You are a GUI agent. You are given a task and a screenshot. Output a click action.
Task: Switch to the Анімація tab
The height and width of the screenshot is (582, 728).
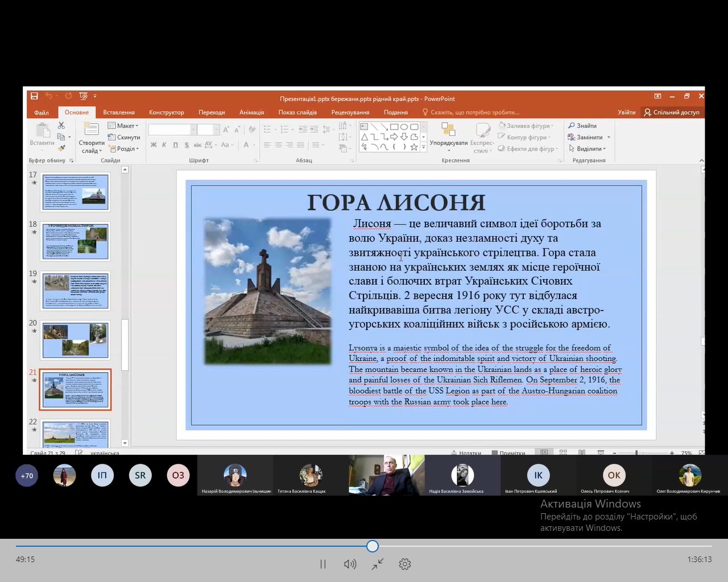coord(251,113)
